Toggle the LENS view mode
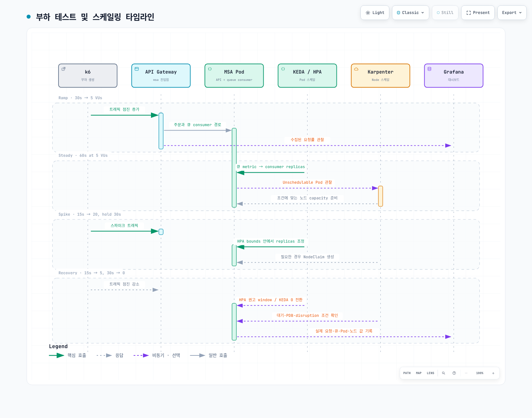The height and width of the screenshot is (418, 532). [430, 373]
